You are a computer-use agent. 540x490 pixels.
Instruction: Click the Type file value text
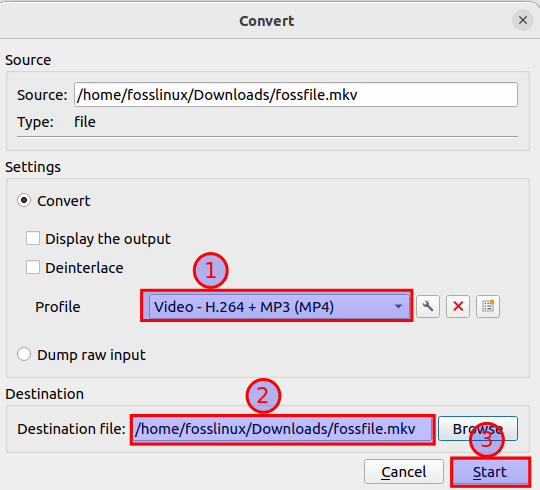[x=85, y=122]
